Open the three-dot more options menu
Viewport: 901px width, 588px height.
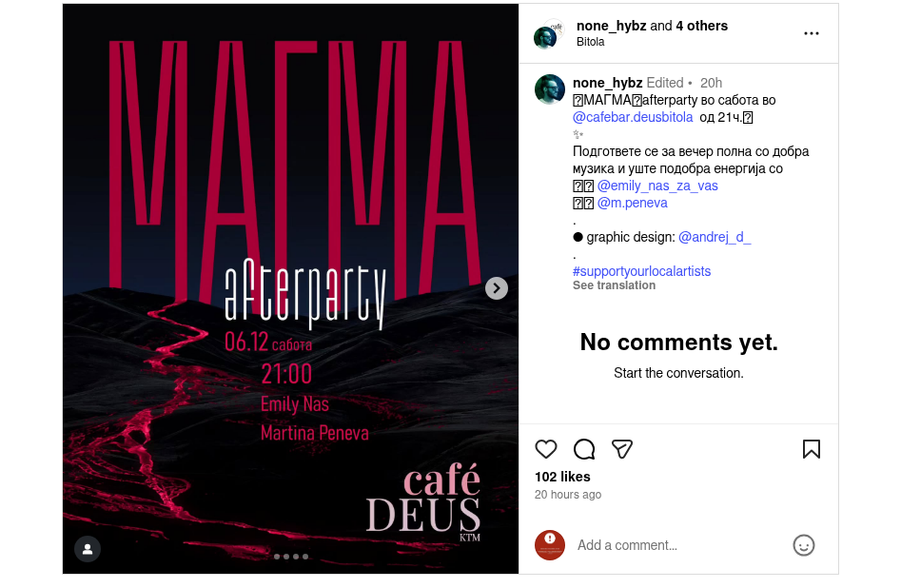[x=811, y=33]
